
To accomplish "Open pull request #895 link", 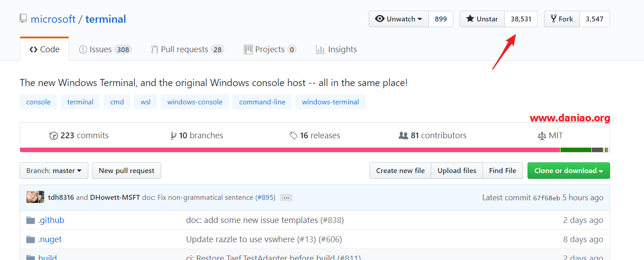I will click(265, 198).
